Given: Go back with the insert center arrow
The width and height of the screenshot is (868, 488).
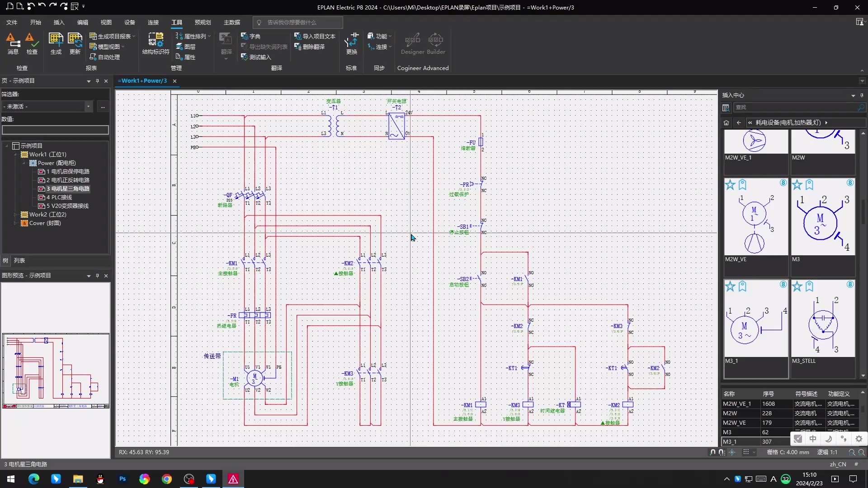Looking at the screenshot, I should [x=739, y=122].
